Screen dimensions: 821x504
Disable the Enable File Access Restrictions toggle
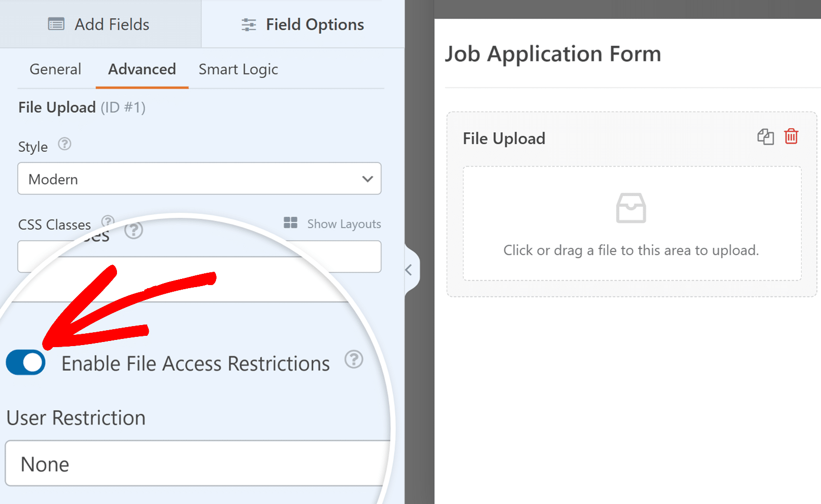(x=25, y=362)
